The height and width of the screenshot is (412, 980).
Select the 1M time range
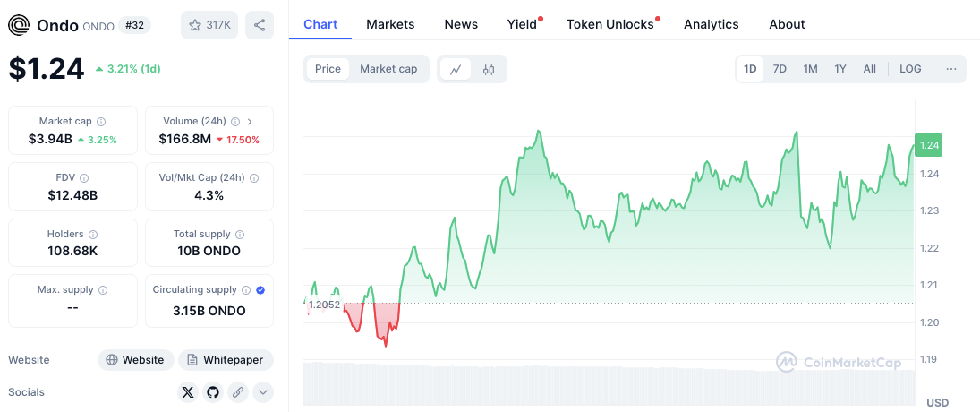[x=810, y=69]
